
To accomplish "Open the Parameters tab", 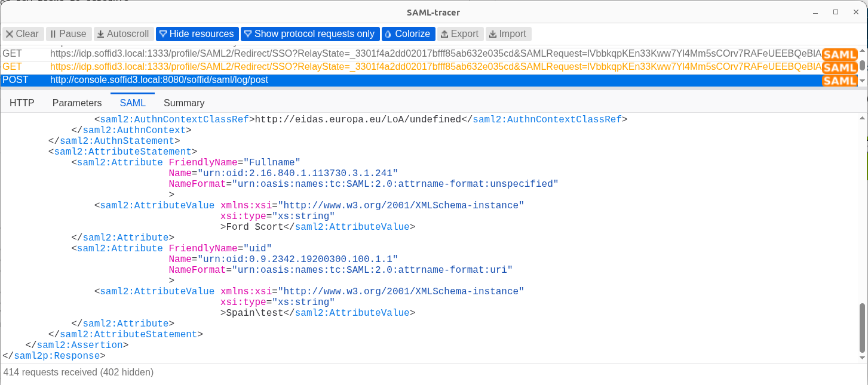I will pos(77,103).
